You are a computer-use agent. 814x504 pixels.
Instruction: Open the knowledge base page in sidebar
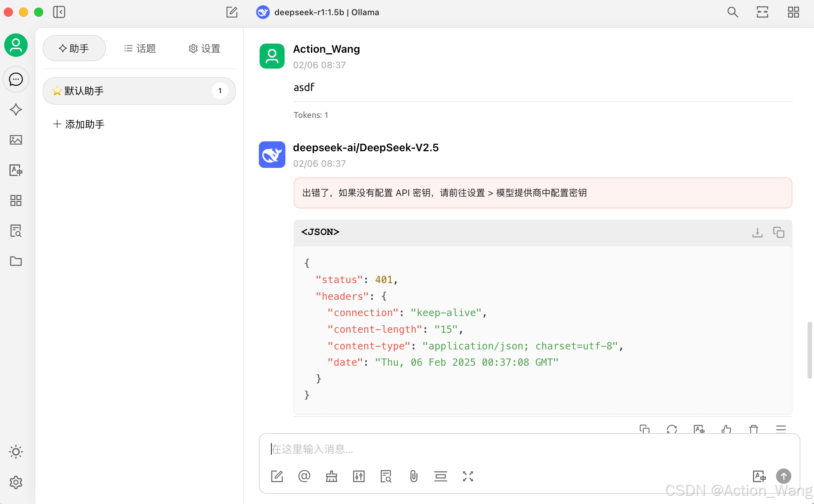(x=16, y=231)
